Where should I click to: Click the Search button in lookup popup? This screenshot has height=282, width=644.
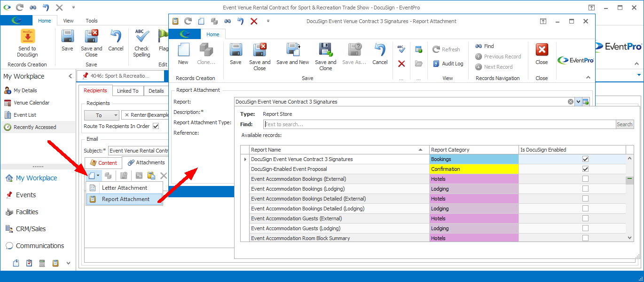point(624,124)
